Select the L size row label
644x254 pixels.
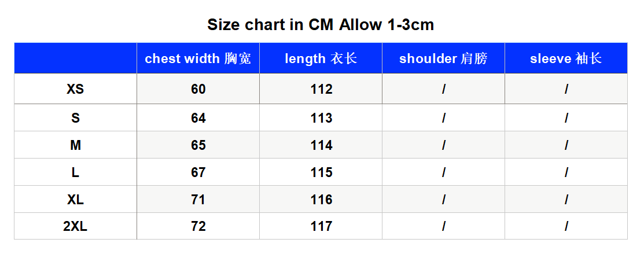coord(75,172)
